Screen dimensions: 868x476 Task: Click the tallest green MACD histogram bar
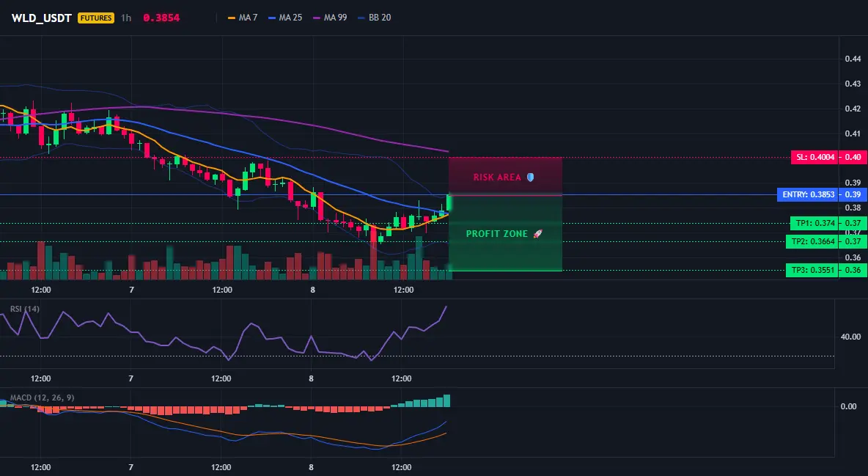(x=446, y=401)
